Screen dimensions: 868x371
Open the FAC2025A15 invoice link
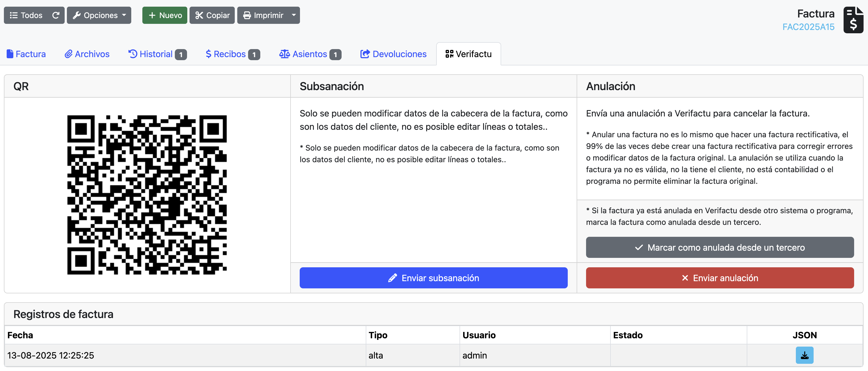pos(809,27)
